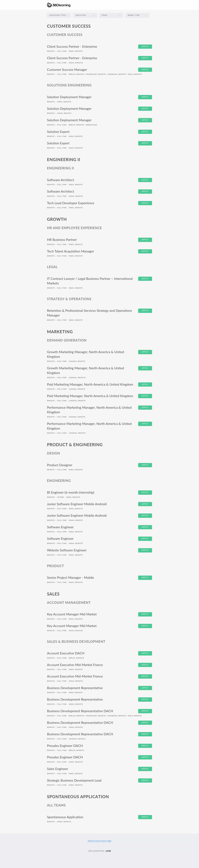
Task: Apply for the HR Business Partner role
Action: tap(145, 240)
